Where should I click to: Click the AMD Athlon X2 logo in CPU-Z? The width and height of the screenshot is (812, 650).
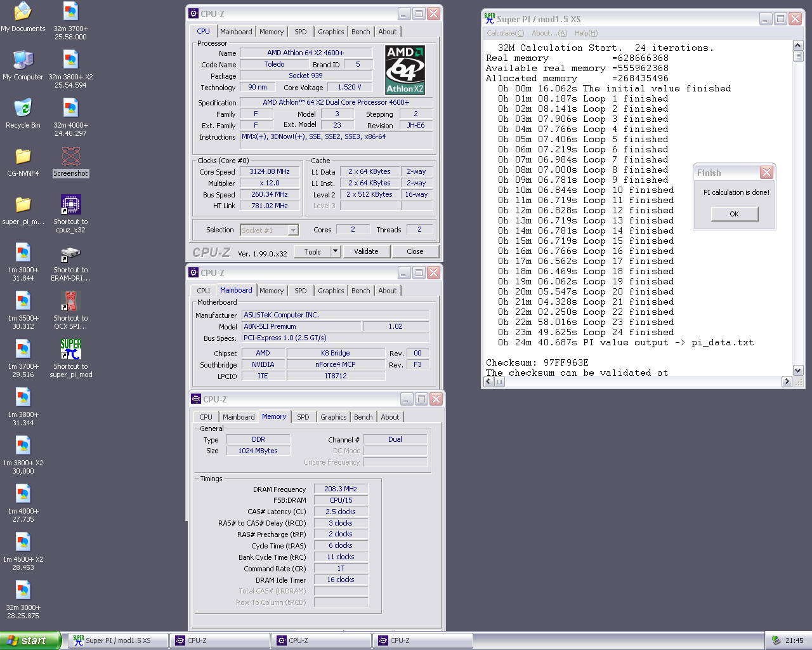click(405, 70)
